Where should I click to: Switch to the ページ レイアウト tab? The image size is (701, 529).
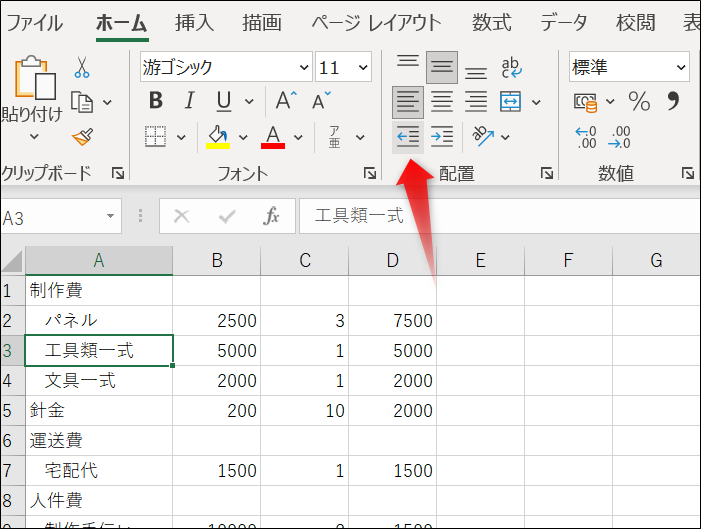(x=376, y=23)
